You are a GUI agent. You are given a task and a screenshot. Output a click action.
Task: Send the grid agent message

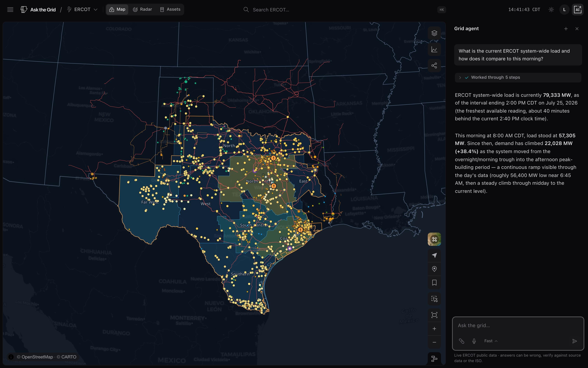[575, 341]
